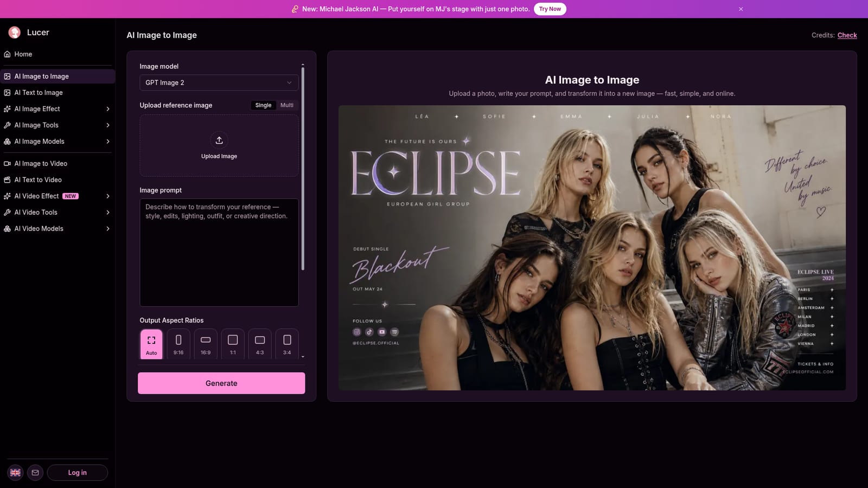Click the AI Video Effect sparkle icon

[x=7, y=196]
